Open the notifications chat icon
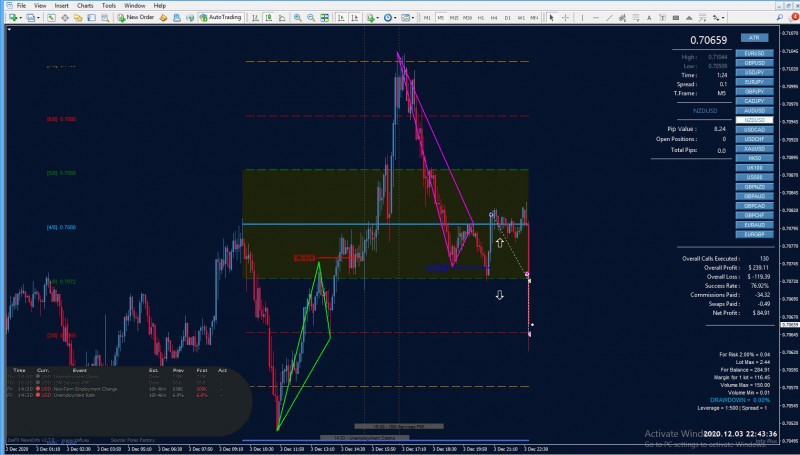The width and height of the screenshot is (800, 455). [x=793, y=17]
